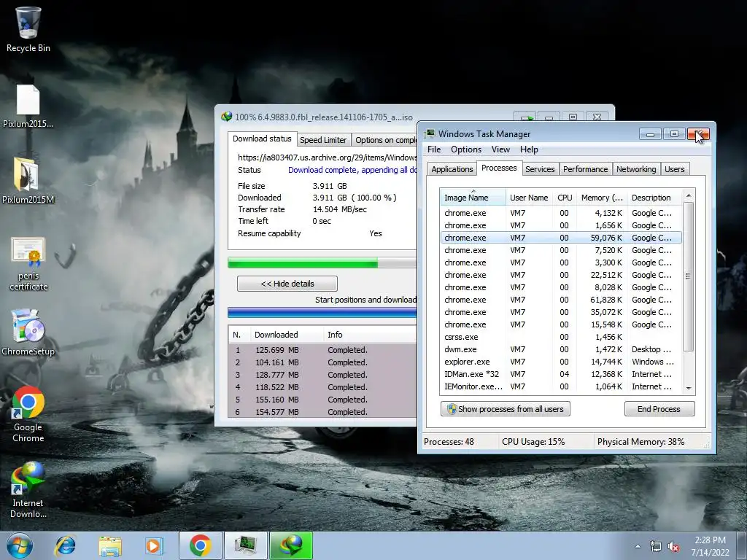Select the csrss.exe process row
The image size is (747, 560).
(561, 337)
